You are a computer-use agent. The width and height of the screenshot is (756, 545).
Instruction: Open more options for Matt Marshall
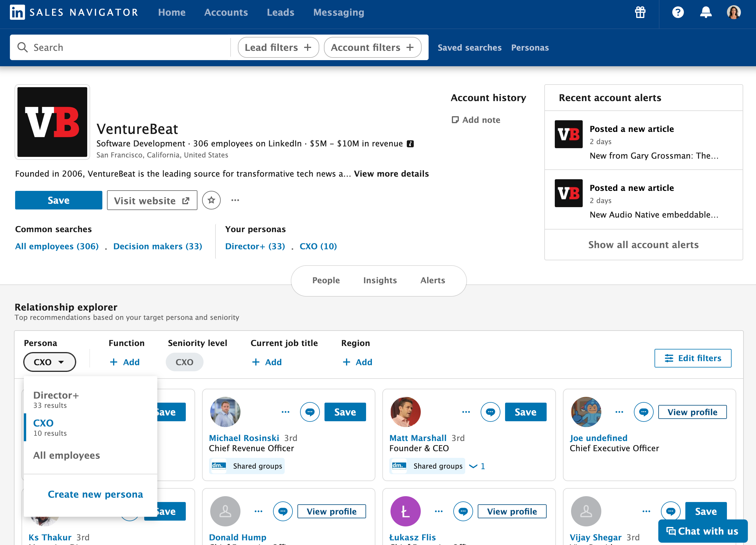[466, 412]
